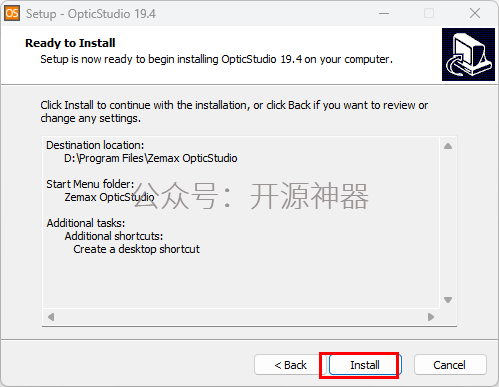Click the disabled maximize window icon

(x=429, y=13)
